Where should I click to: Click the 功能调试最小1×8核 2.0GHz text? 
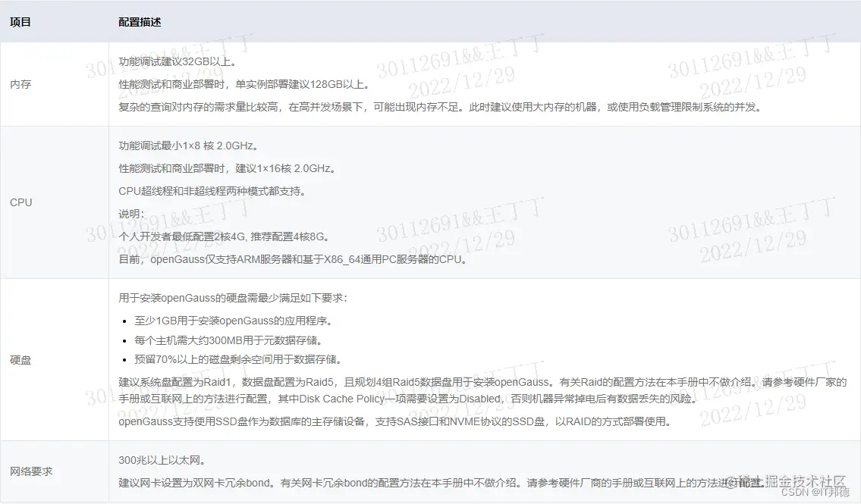click(188, 146)
